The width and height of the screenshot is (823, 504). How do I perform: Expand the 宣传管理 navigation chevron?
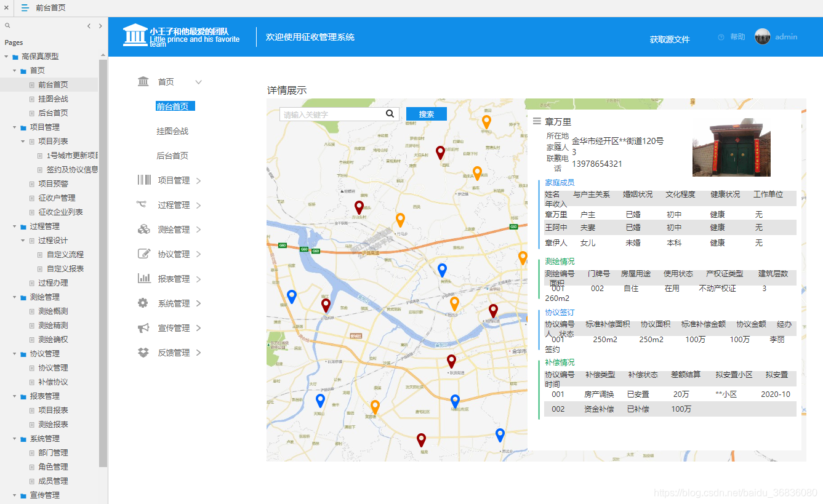(x=198, y=328)
